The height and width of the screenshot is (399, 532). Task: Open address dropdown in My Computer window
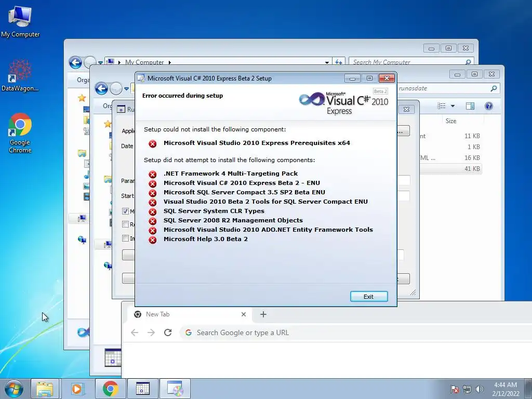(x=327, y=62)
